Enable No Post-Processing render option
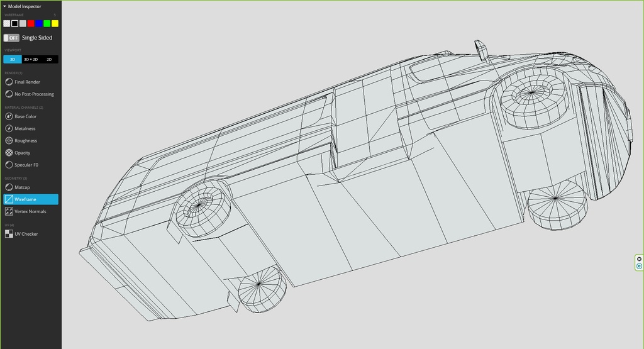 coord(34,94)
